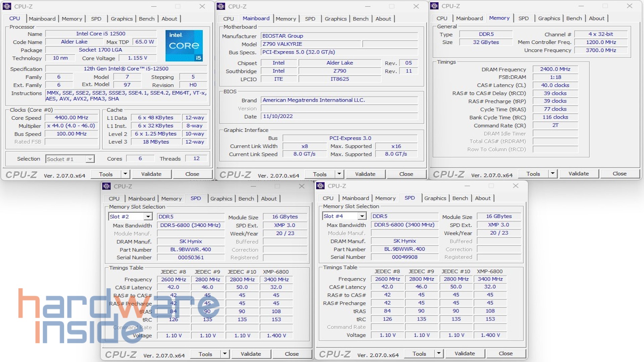The height and width of the screenshot is (362, 644).
Task: Open Graphics tab in Mainboard window
Action: 335,19
